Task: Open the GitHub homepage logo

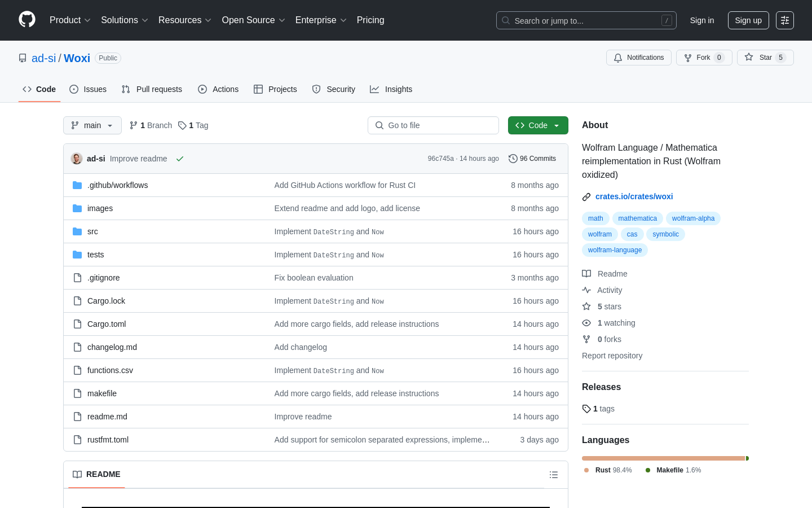Action: coord(27,20)
